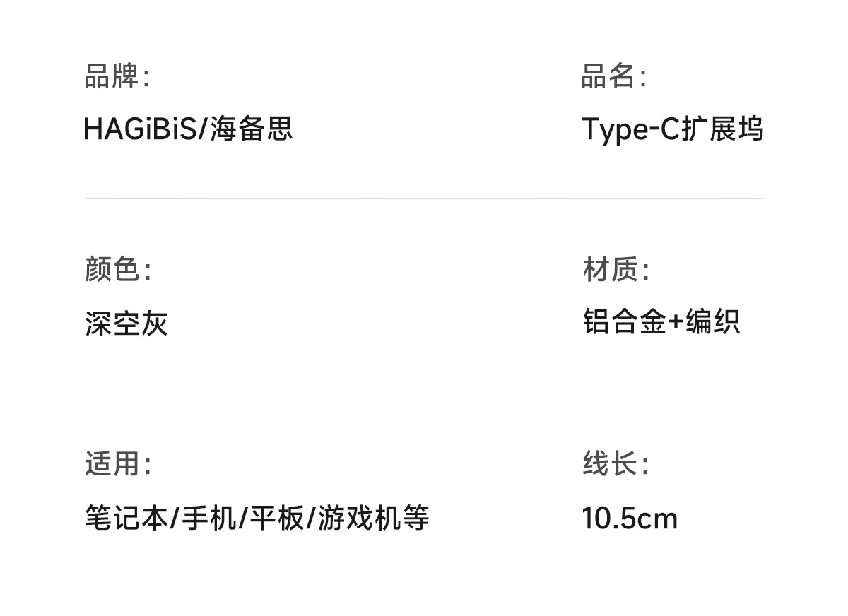Click the divider line below brand row
This screenshot has width=848, height=616.
click(x=424, y=199)
